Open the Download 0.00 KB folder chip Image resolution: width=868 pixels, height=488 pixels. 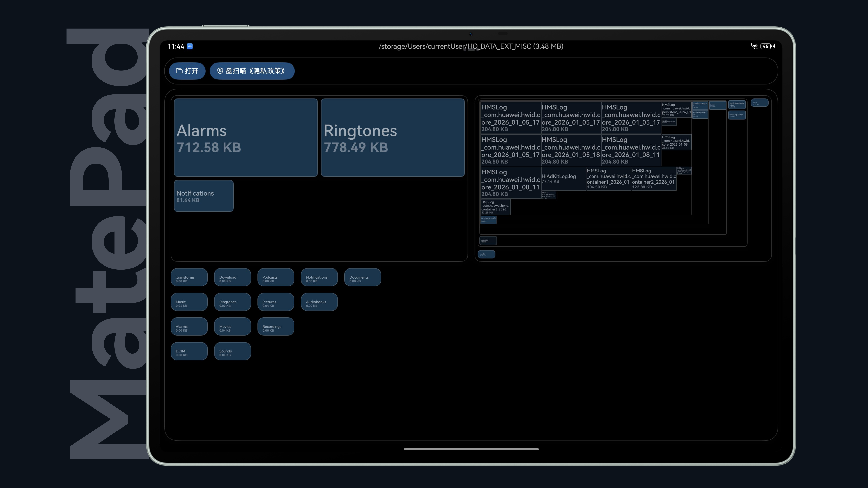point(232,278)
